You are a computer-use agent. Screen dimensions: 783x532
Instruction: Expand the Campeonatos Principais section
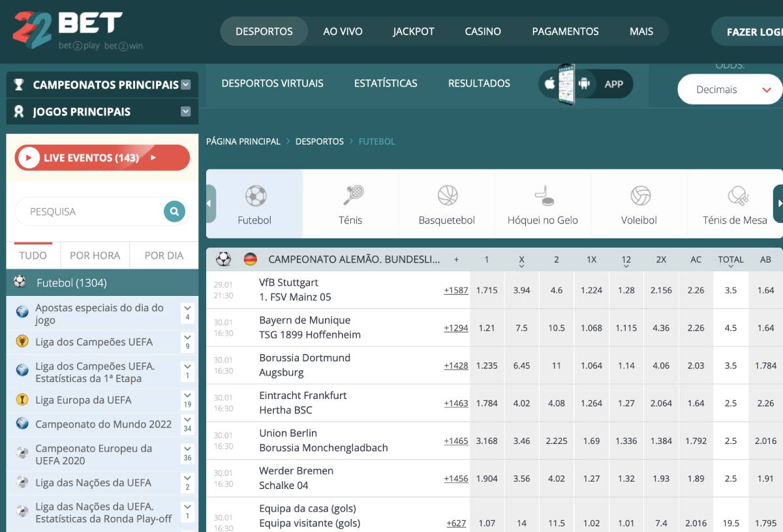186,85
